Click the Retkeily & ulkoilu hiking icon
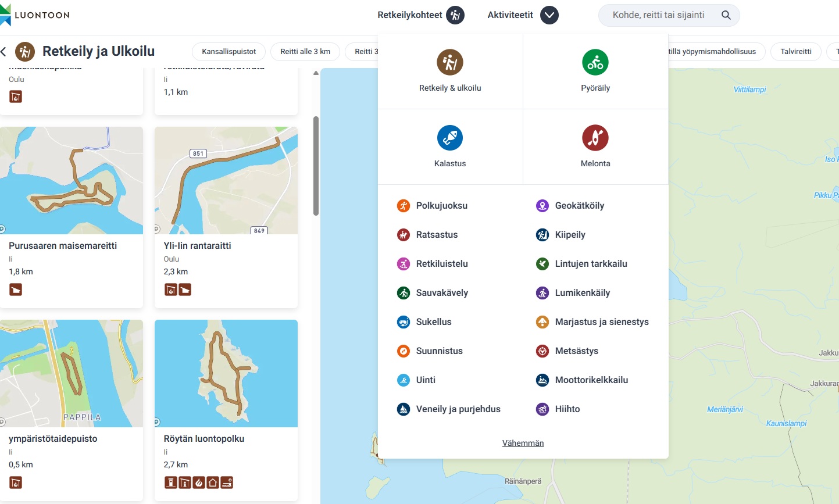 coord(449,62)
